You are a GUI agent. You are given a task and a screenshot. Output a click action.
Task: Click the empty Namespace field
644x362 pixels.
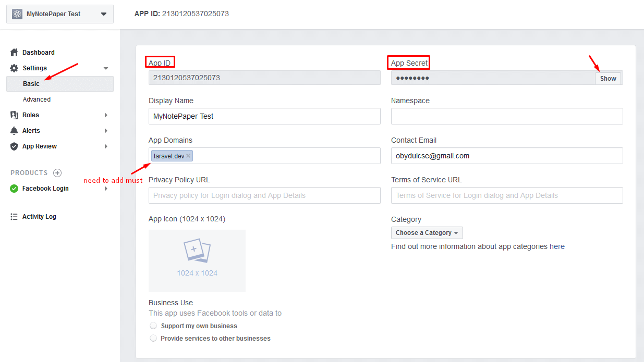click(x=507, y=116)
